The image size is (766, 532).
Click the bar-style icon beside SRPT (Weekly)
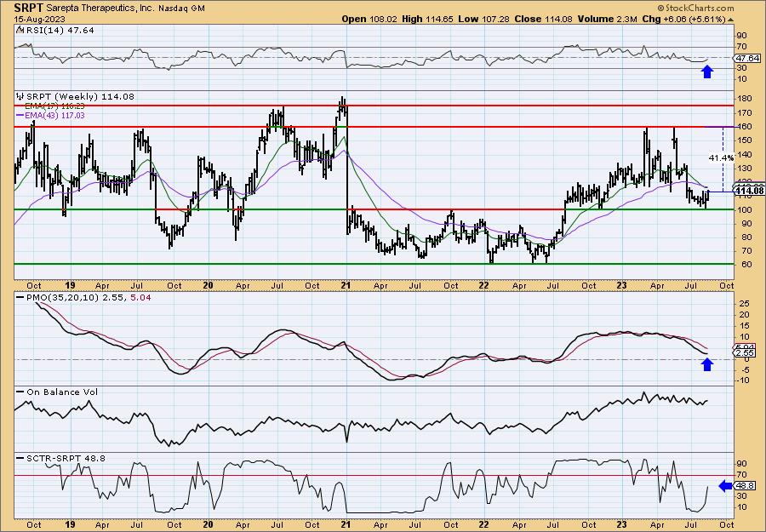click(20, 97)
